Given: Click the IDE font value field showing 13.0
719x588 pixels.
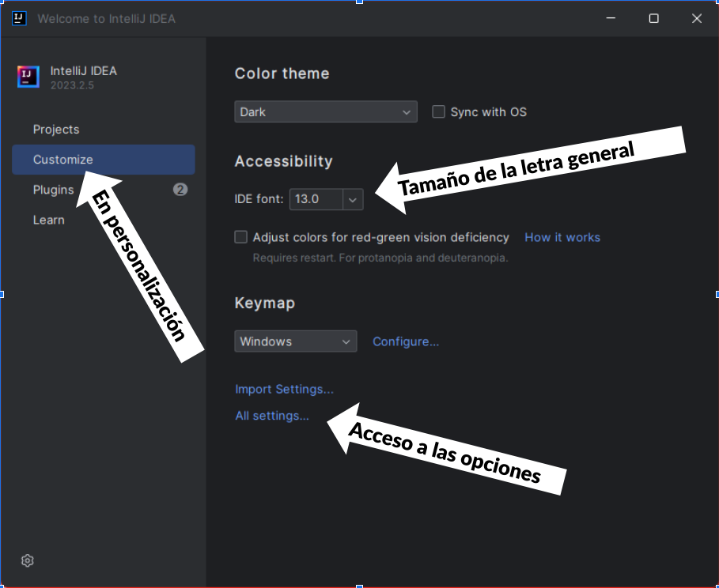Looking at the screenshot, I should [314, 200].
